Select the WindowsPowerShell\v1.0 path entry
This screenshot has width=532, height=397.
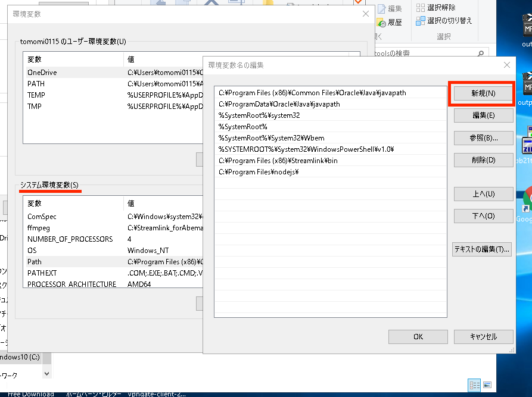coord(331,149)
